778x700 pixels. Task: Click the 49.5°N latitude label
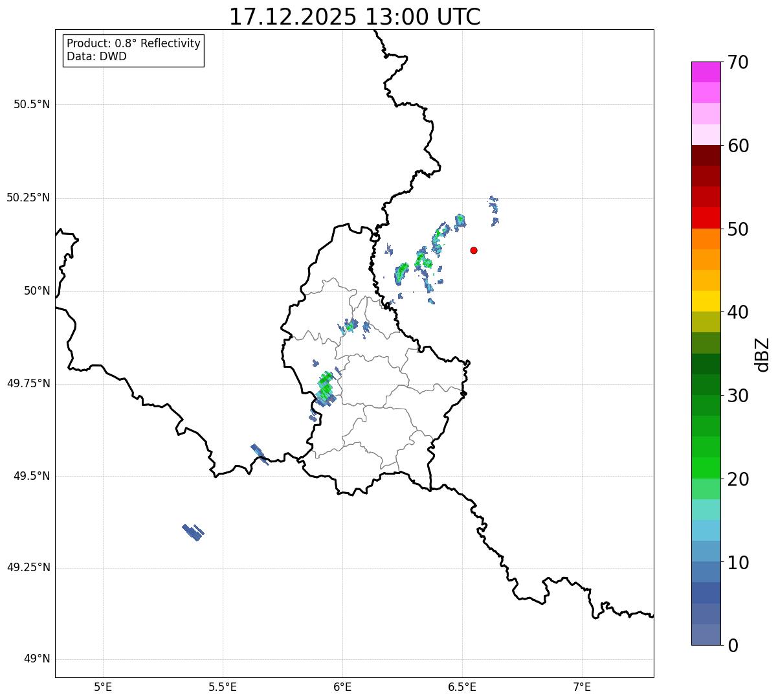point(32,476)
